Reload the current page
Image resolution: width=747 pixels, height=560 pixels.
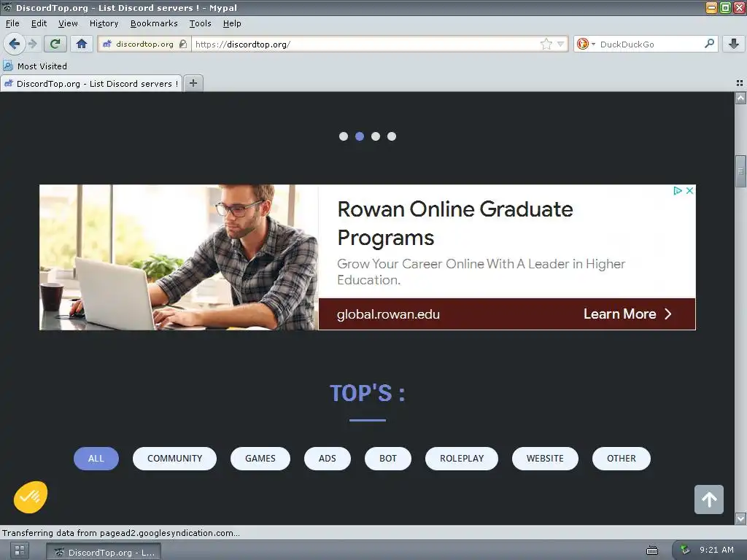coord(55,44)
